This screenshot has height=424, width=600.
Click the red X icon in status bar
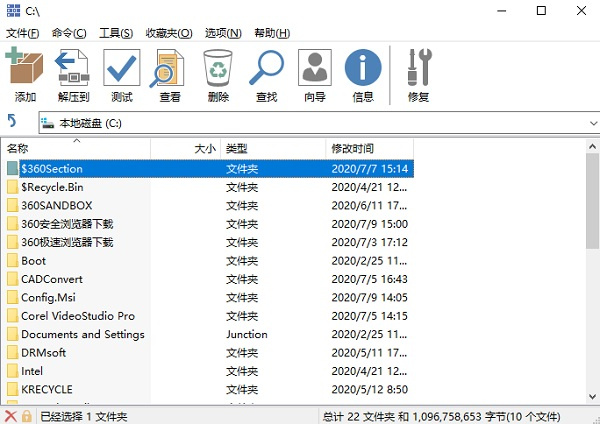click(11, 416)
